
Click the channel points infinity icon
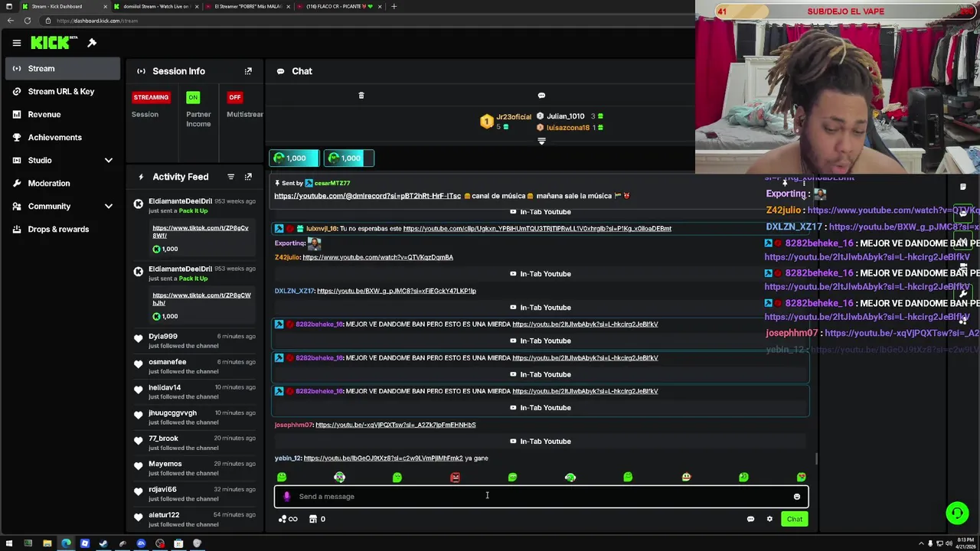pos(288,519)
